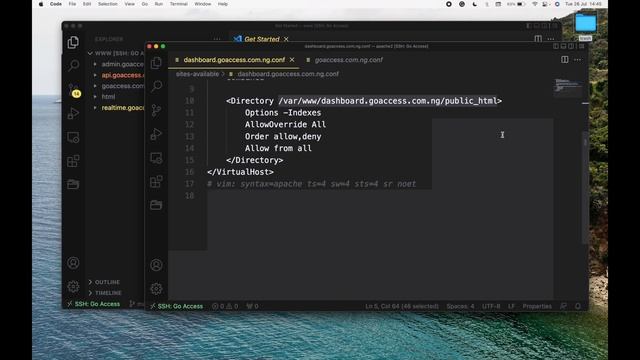Click sites-available breadcrumb segment
Viewport: 640px width, 360px height.
(198, 74)
